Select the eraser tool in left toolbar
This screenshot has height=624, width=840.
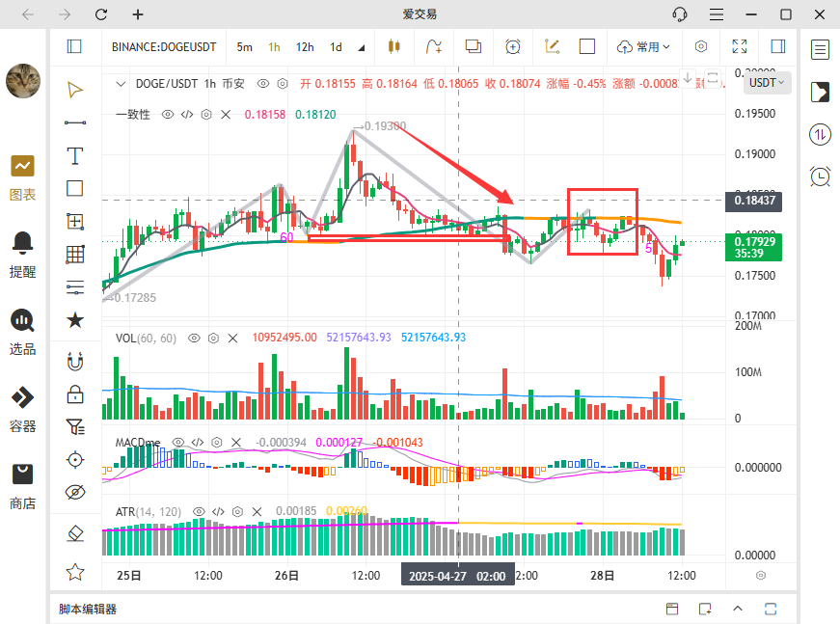pyautogui.click(x=74, y=532)
